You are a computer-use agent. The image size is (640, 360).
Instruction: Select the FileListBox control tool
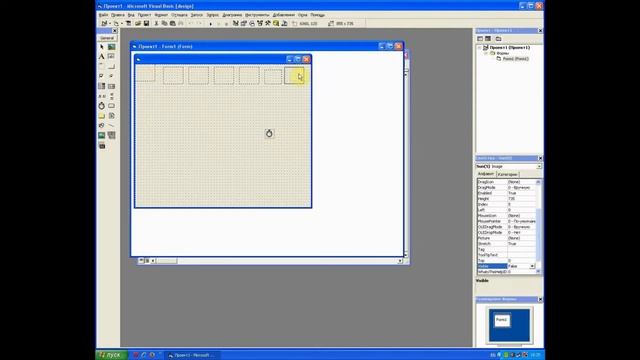[x=111, y=116]
